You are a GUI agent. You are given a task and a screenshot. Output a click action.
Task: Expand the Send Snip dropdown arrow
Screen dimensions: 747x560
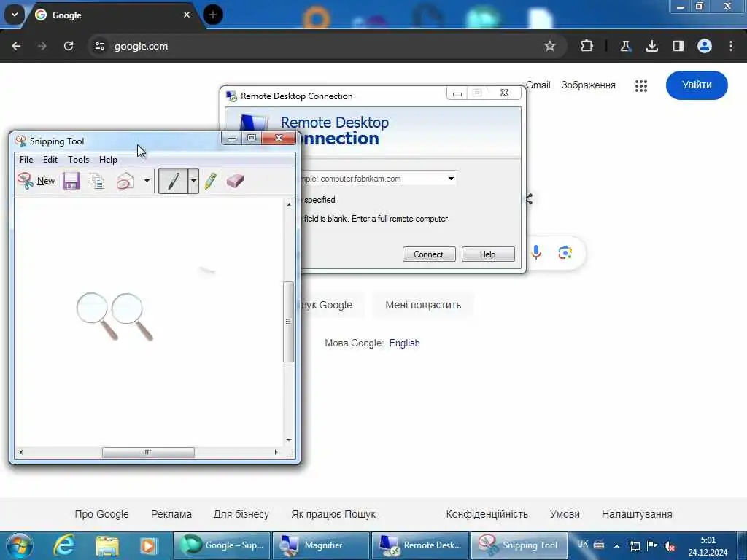147,181
